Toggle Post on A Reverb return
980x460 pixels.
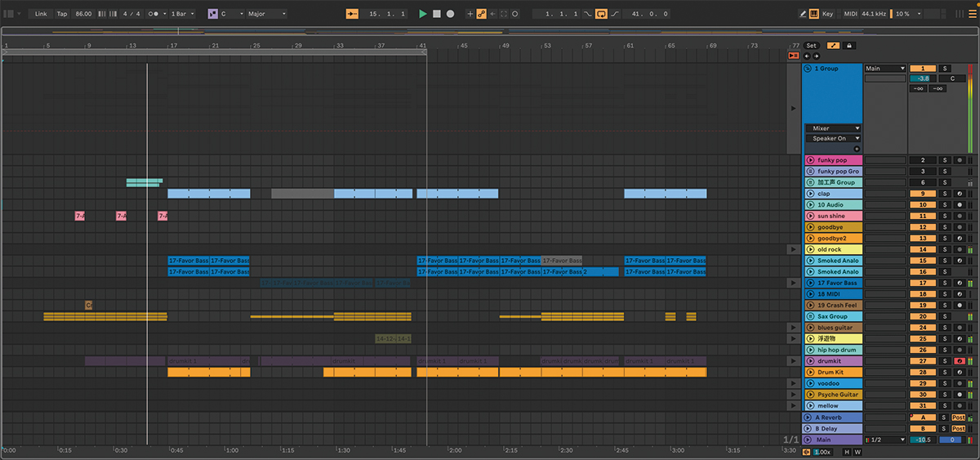(x=959, y=418)
